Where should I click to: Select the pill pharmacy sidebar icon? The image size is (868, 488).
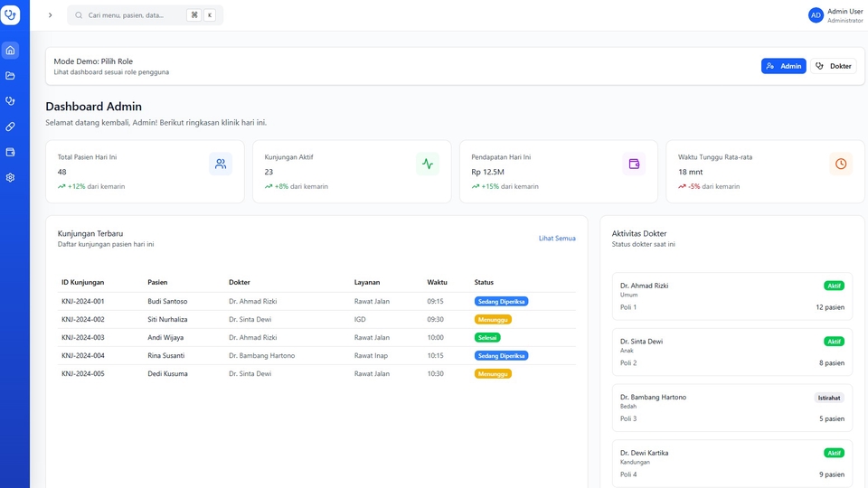pos(10,127)
